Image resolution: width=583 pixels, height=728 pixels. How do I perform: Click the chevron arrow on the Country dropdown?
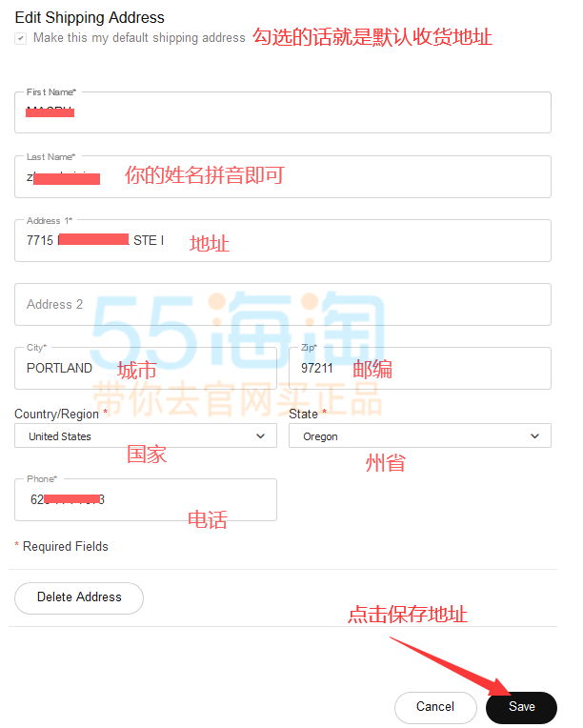[x=260, y=436]
